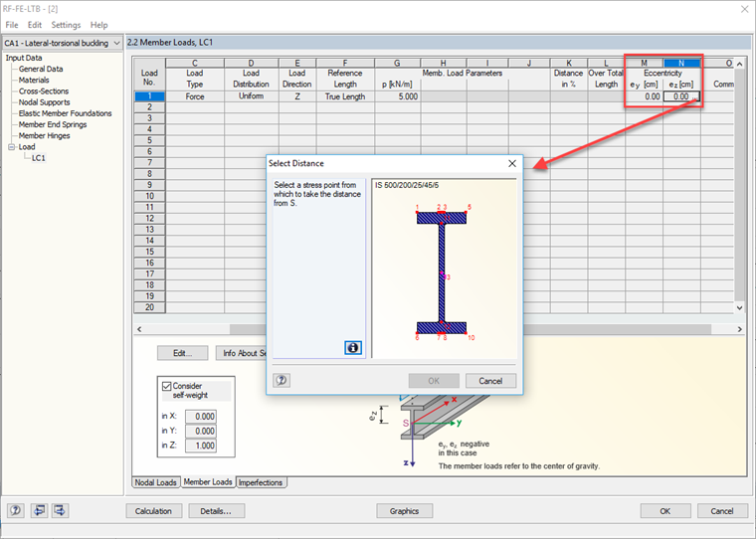Click the self-weight in Z input field
The height and width of the screenshot is (539, 756).
pyautogui.click(x=201, y=446)
